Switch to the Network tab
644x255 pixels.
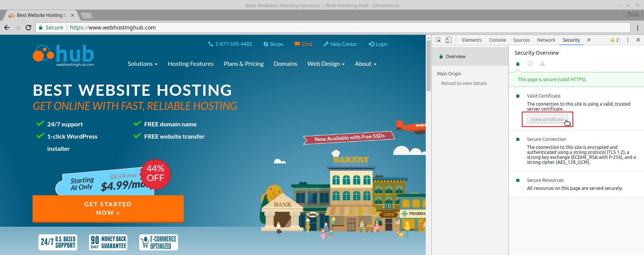tap(546, 40)
